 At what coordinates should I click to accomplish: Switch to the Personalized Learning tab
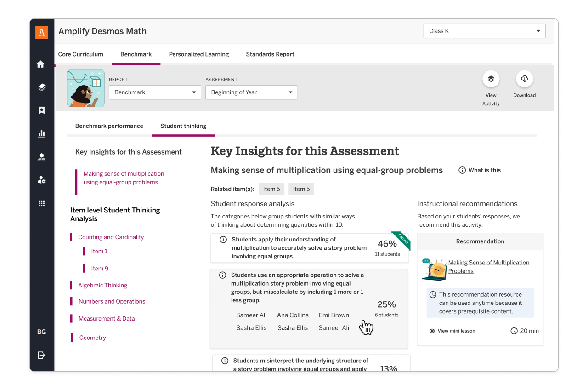point(198,54)
